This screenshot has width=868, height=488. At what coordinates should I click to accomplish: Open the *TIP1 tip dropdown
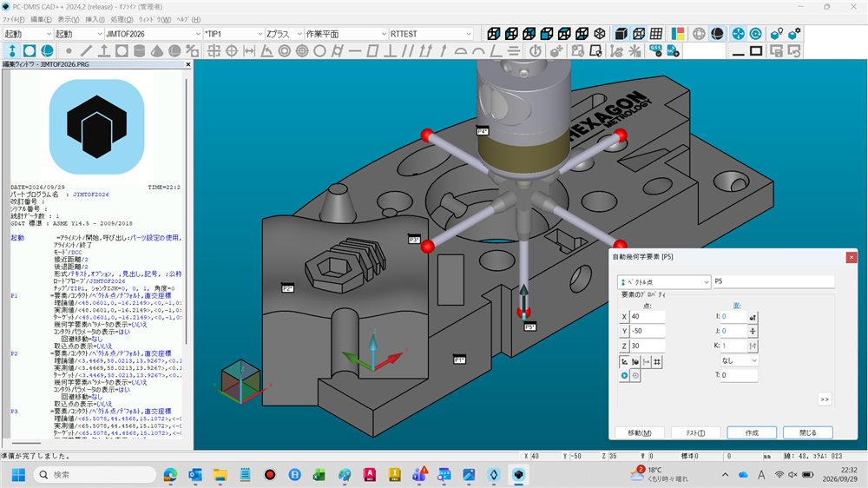[x=233, y=34]
